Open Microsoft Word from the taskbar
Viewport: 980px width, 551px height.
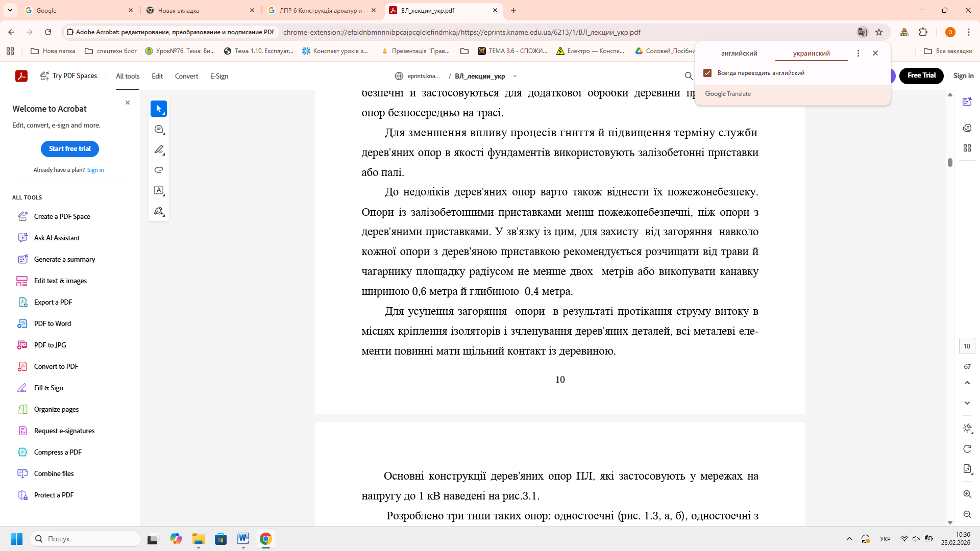coord(243,539)
